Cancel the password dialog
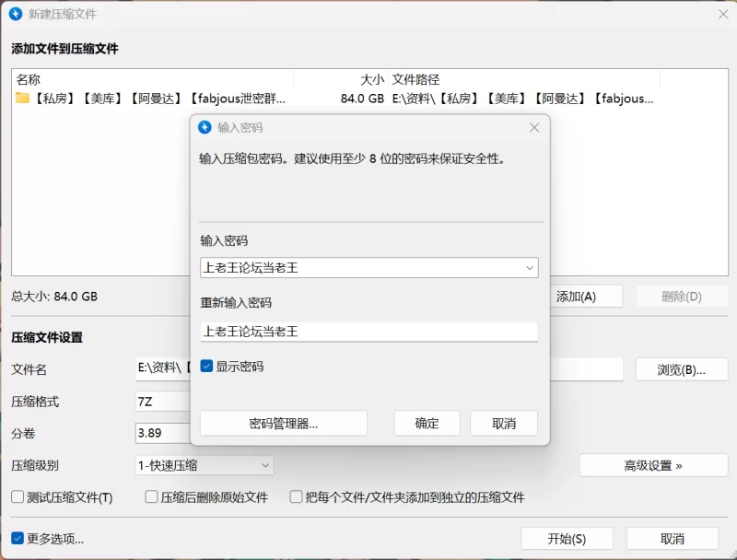This screenshot has height=560, width=737. [x=504, y=424]
